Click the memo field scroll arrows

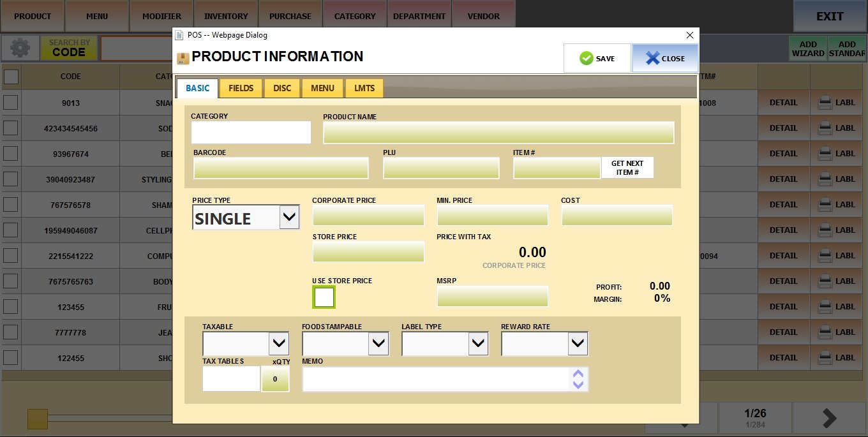point(578,379)
